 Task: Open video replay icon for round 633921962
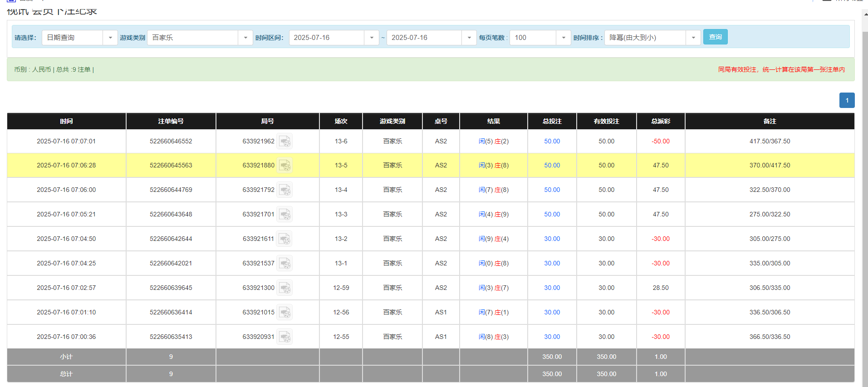pos(284,142)
